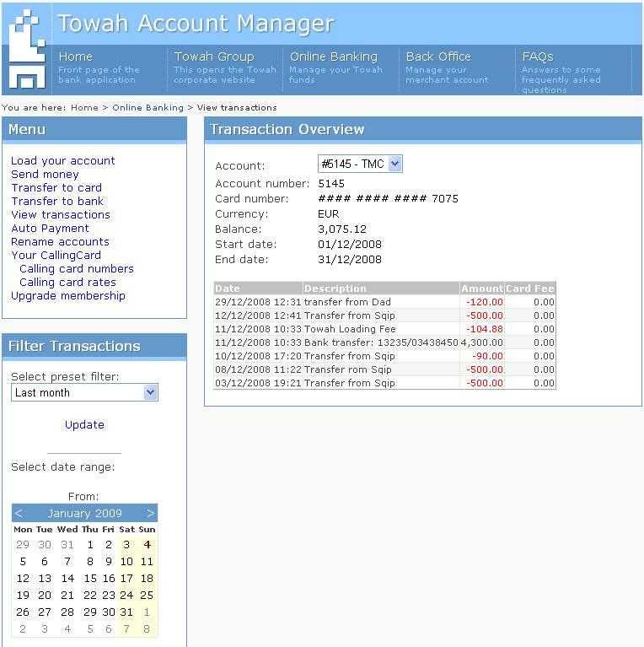
Task: Click Home in the breadcrumb trail
Action: tap(84, 107)
